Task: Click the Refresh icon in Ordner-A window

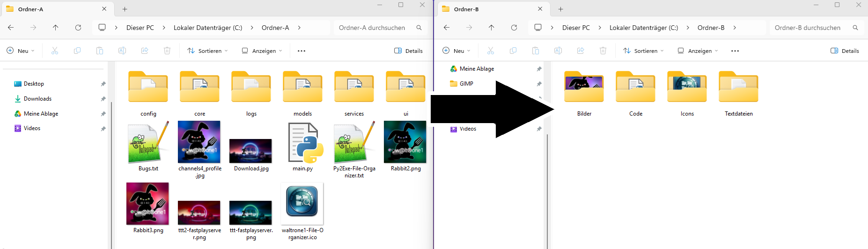Action: (x=78, y=28)
